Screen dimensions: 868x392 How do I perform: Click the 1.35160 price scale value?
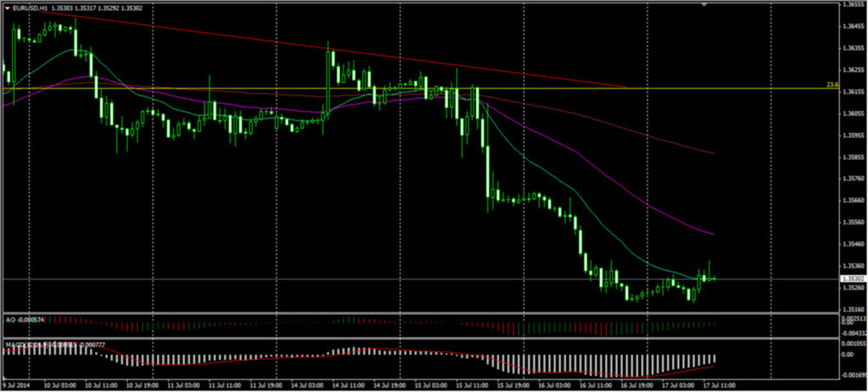(x=854, y=310)
